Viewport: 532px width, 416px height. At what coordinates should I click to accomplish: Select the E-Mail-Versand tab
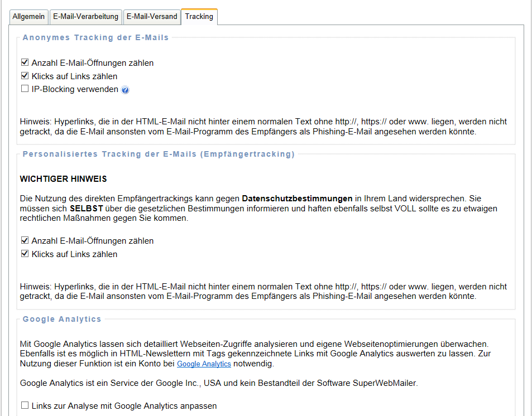coord(151,17)
